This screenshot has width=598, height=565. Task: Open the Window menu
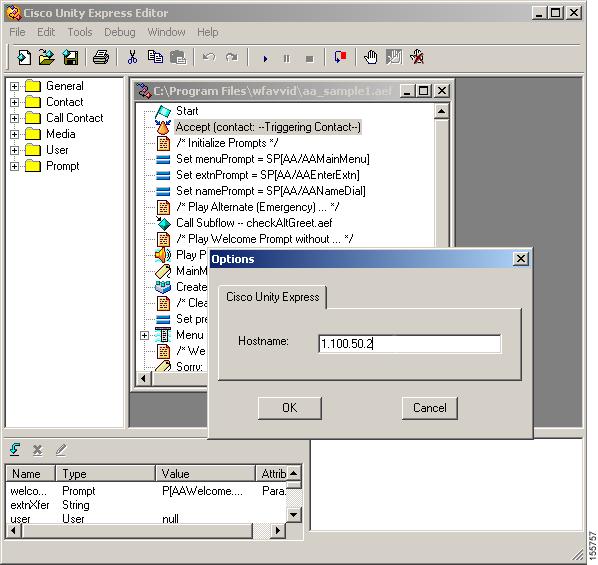point(166,32)
